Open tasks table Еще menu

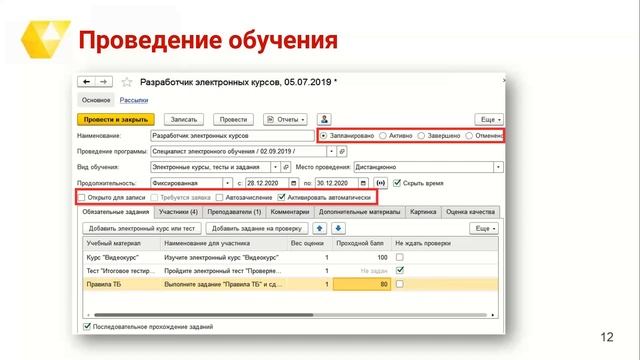pyautogui.click(x=484, y=228)
